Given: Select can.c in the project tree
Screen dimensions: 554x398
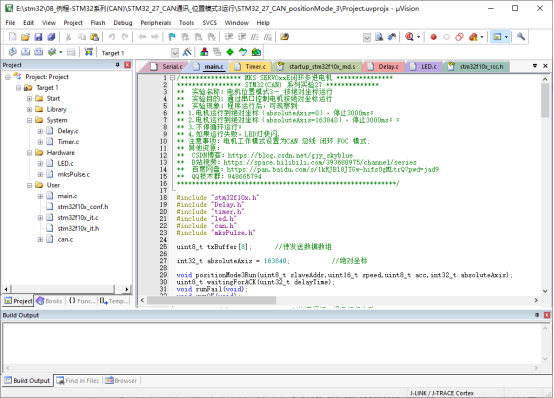Looking at the screenshot, I should pos(65,239).
